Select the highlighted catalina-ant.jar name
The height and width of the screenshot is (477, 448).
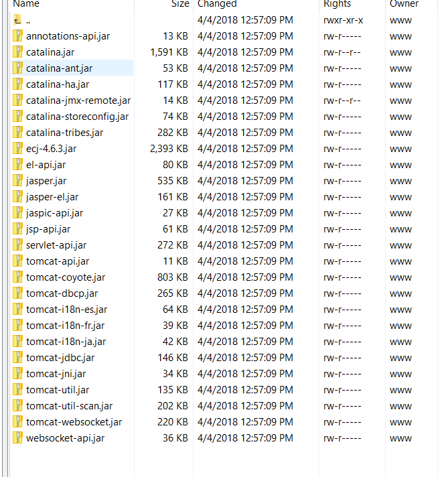click(x=59, y=68)
